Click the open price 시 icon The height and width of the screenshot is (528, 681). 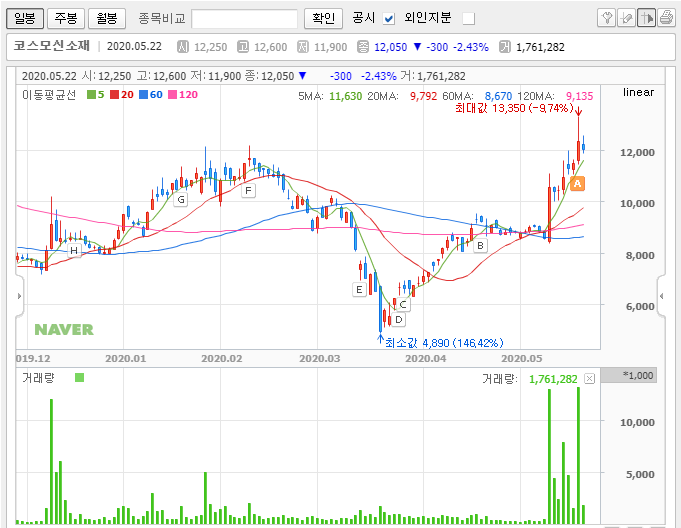(183, 46)
